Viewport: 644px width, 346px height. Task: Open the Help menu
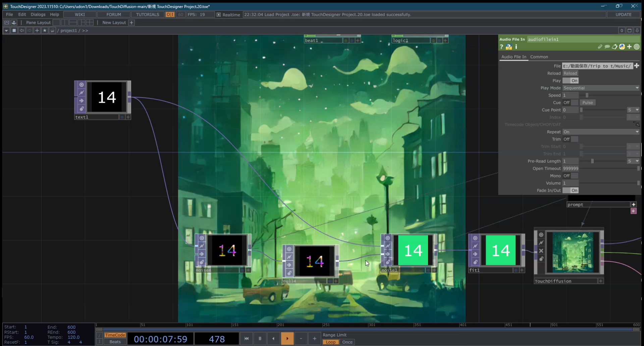click(54, 14)
